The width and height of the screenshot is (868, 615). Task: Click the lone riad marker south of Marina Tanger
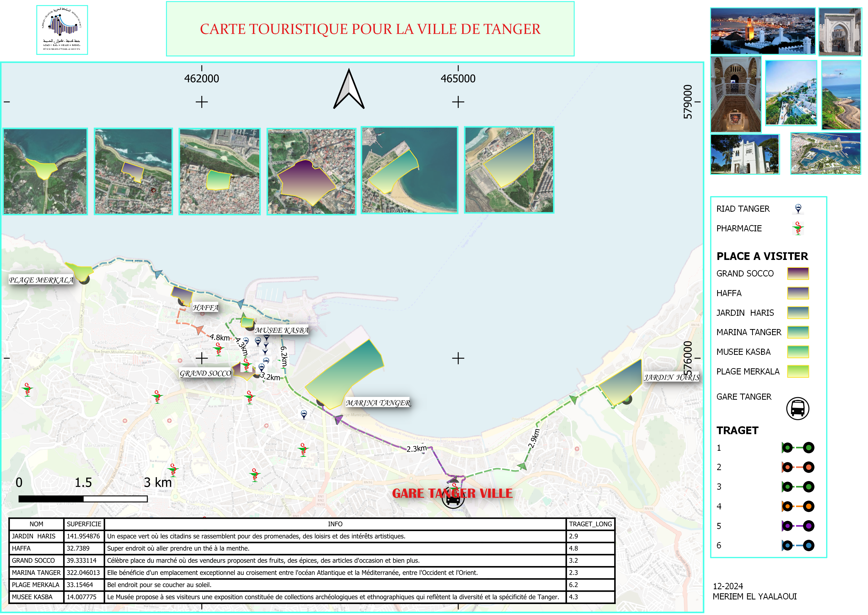click(304, 415)
